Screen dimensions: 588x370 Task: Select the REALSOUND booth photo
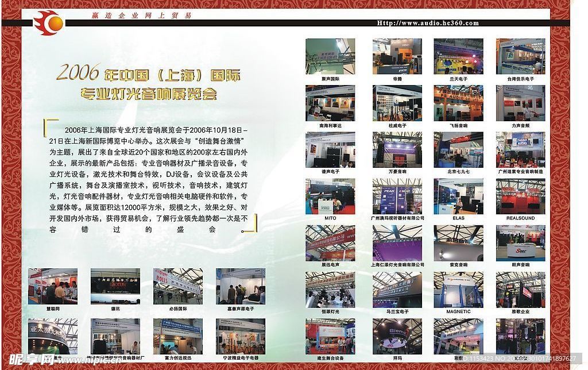tap(520, 196)
